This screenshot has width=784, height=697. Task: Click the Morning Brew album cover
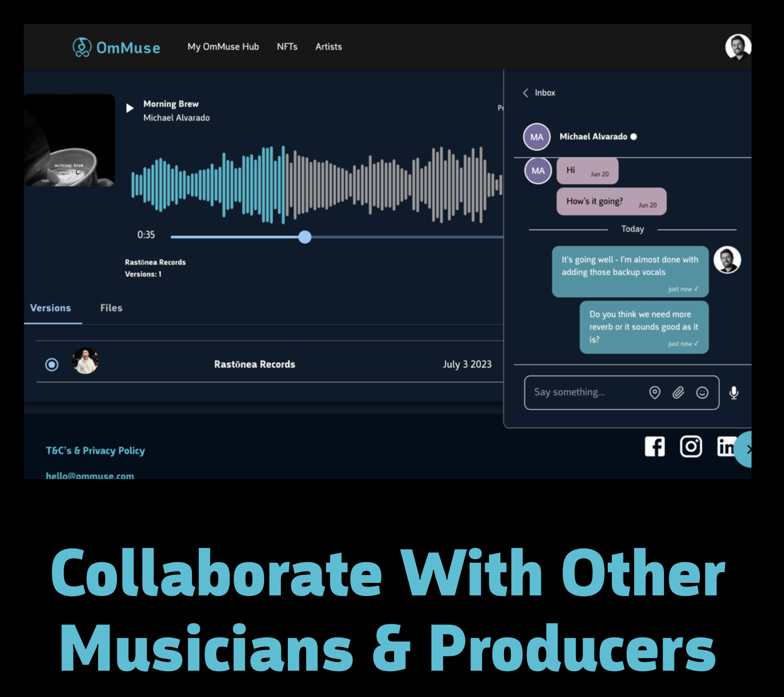pyautogui.click(x=69, y=140)
